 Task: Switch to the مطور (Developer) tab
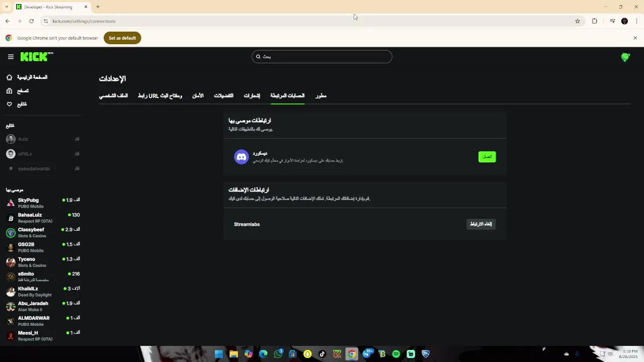321,96
